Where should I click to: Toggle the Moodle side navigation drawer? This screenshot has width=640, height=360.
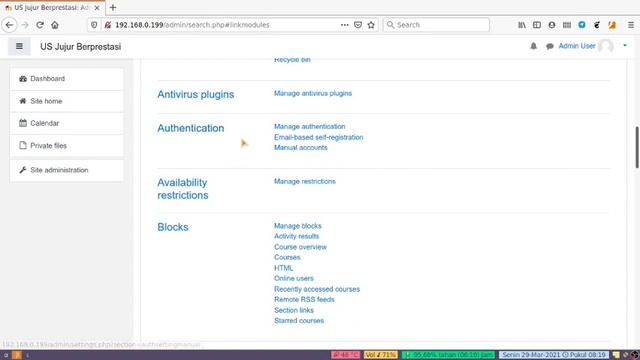click(19, 46)
